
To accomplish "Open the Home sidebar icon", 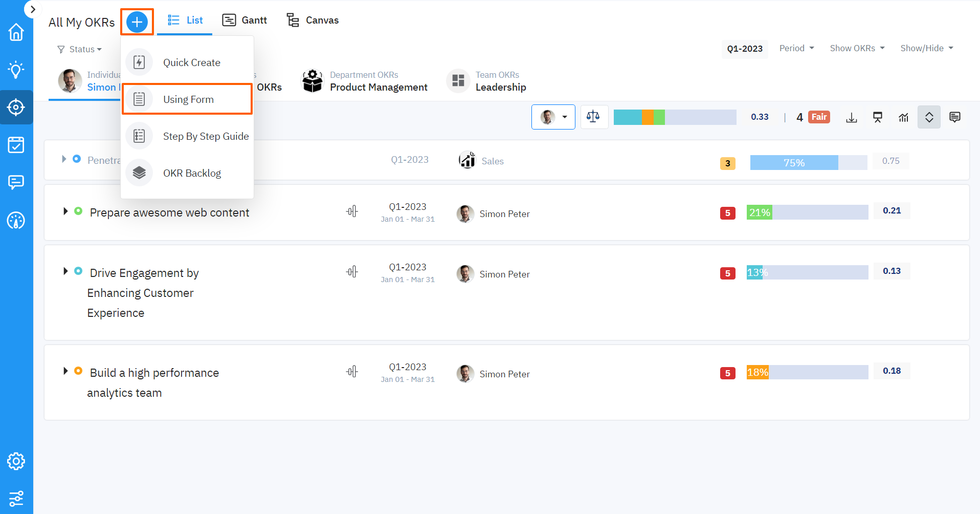I will pyautogui.click(x=16, y=32).
